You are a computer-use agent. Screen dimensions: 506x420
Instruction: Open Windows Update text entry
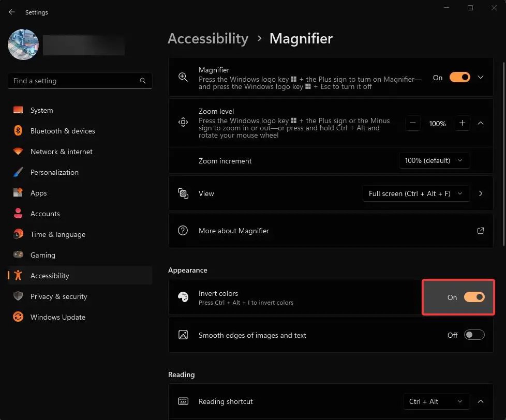tap(58, 317)
